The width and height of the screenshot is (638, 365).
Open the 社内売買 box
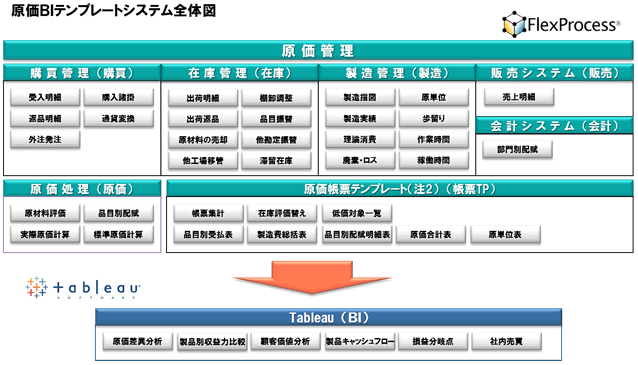click(506, 341)
